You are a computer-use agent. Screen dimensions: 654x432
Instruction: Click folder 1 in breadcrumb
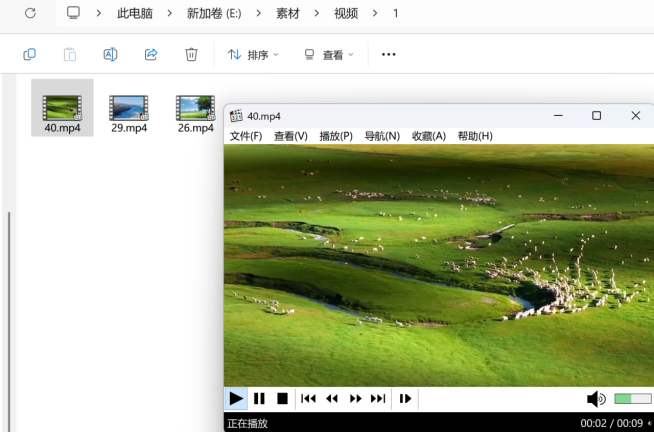click(x=395, y=13)
